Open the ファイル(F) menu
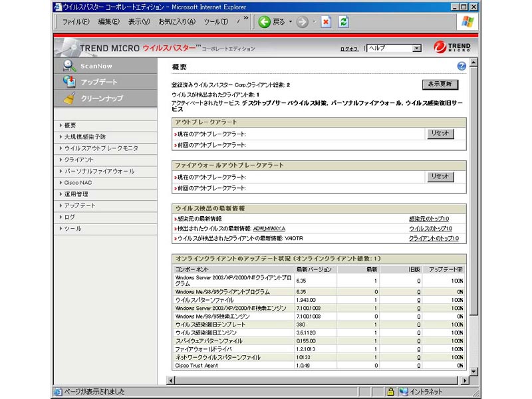 point(76,22)
